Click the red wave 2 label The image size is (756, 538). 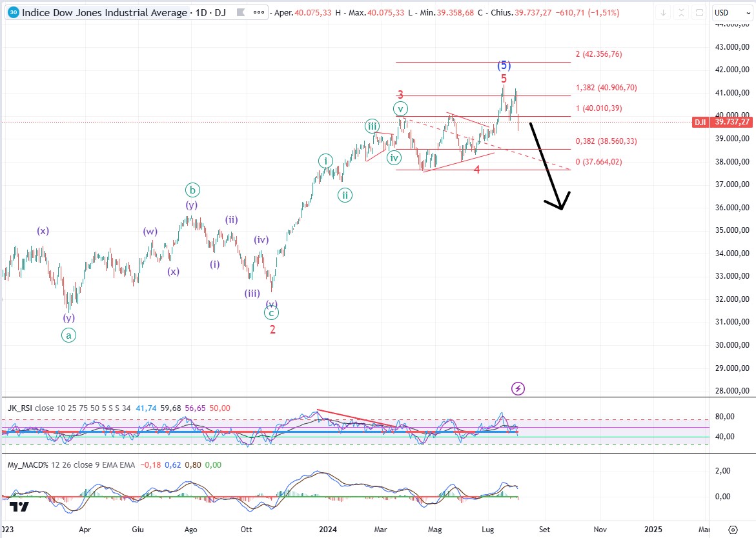272,330
